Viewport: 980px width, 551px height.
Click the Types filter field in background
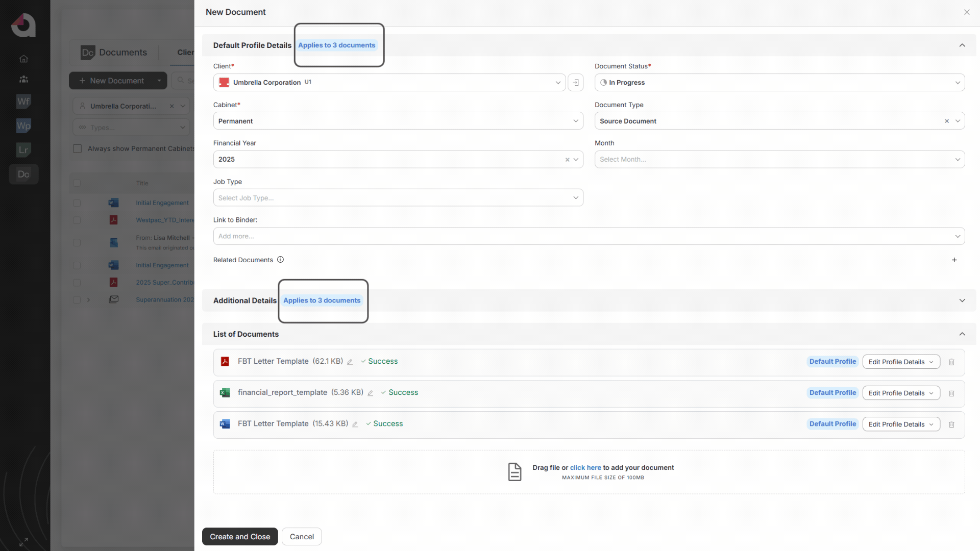131,128
